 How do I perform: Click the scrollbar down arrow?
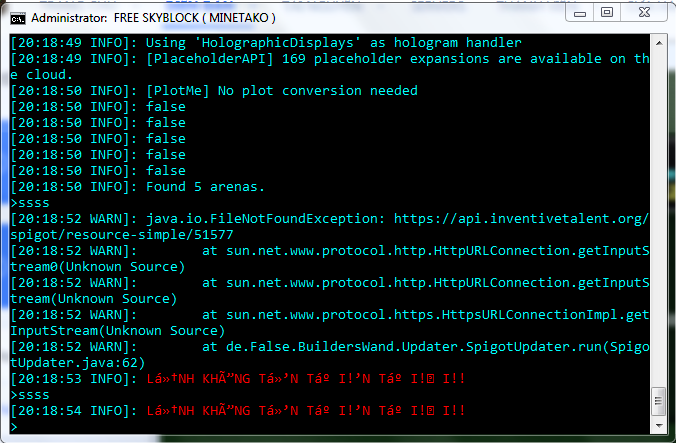[x=657, y=425]
